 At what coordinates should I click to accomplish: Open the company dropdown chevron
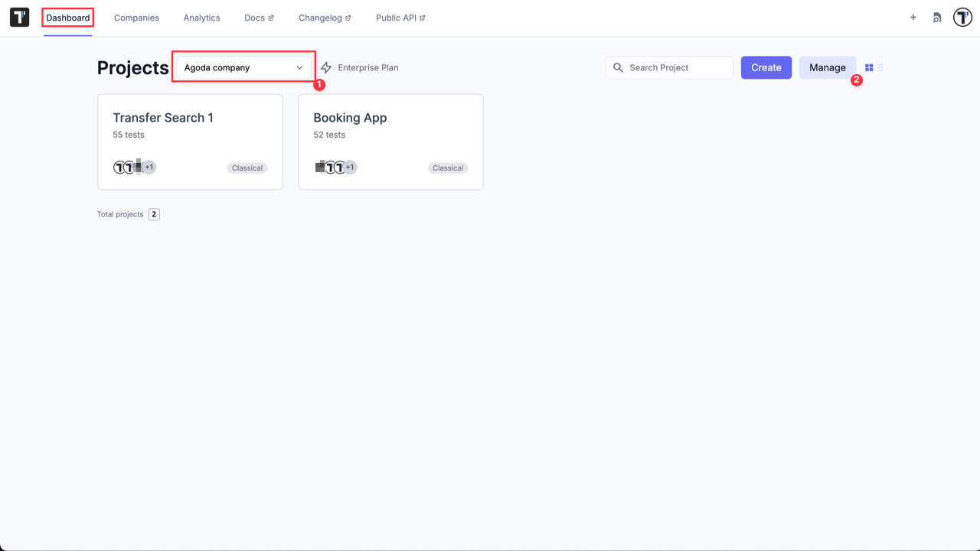pos(299,67)
